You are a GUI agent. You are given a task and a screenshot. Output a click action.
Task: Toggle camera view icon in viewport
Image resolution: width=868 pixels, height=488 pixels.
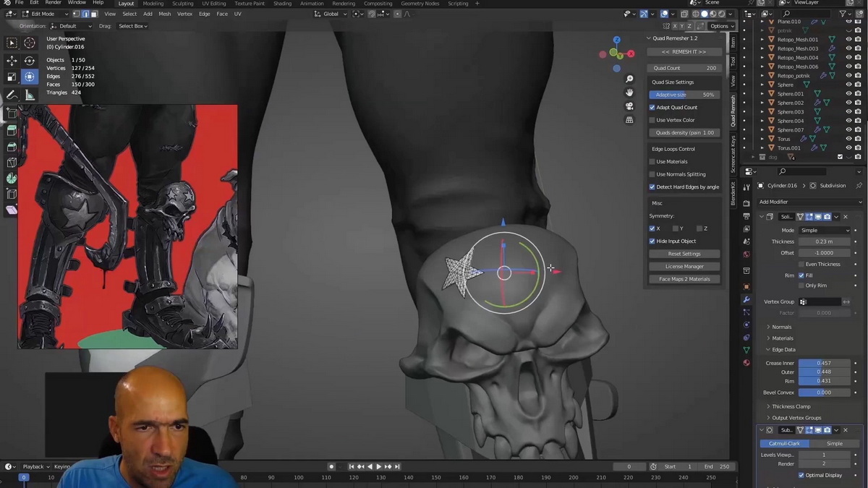tap(629, 106)
